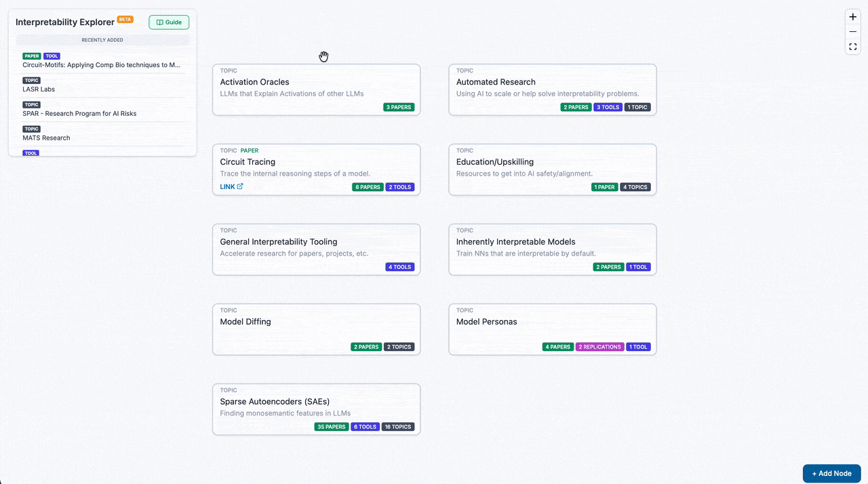Click the fit view icon

coord(853,47)
